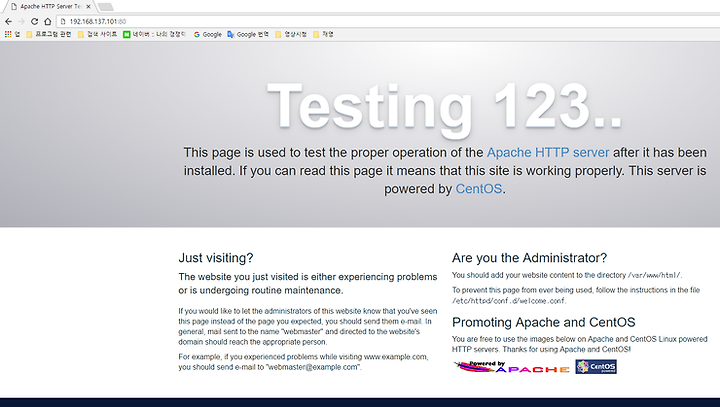Follow the CentOS link
Screen dimensions: 720x407
point(478,189)
